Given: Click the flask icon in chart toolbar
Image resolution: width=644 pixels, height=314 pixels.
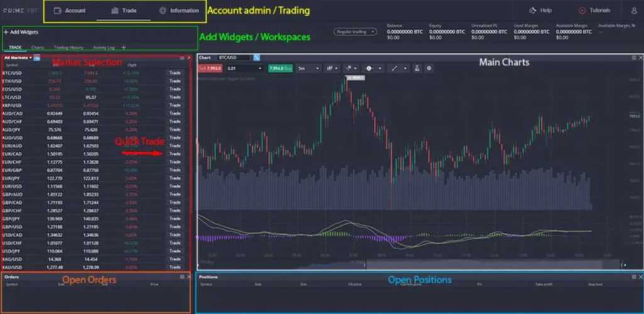Looking at the screenshot, I should [x=418, y=68].
